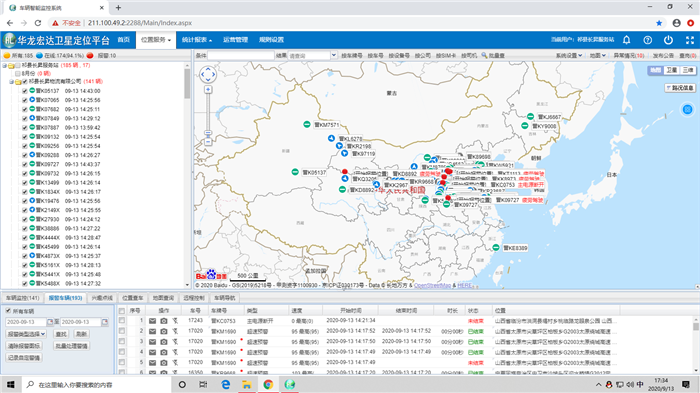Switch map to 卫星 view
The image size is (700, 393).
tap(671, 70)
